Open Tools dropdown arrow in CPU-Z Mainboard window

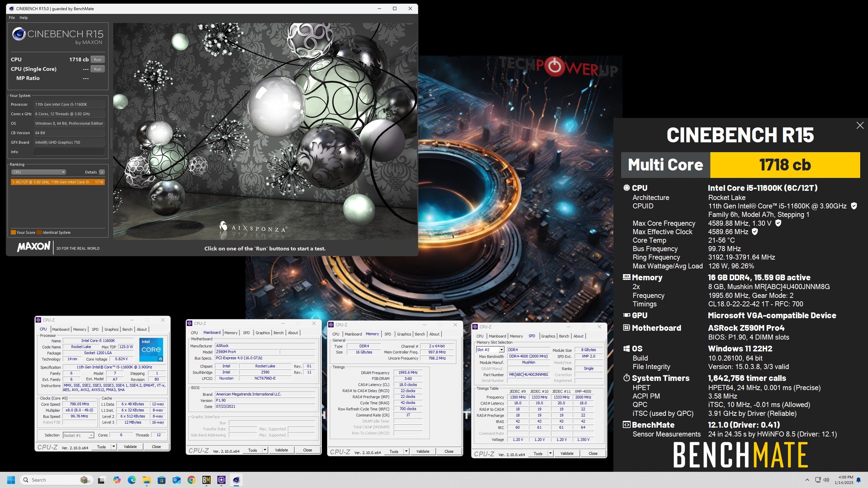coord(265,450)
